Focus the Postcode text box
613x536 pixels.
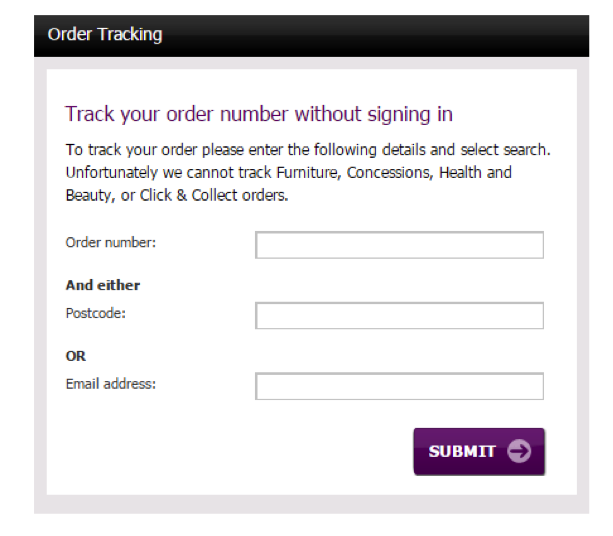tap(399, 316)
